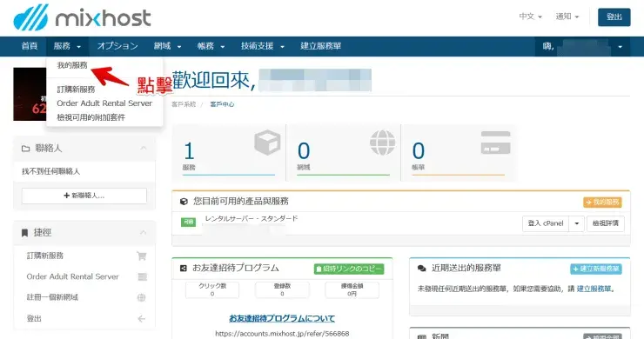Click the credit card icon on invoices tile
Screen dimensions: 644x339
tap(496, 143)
